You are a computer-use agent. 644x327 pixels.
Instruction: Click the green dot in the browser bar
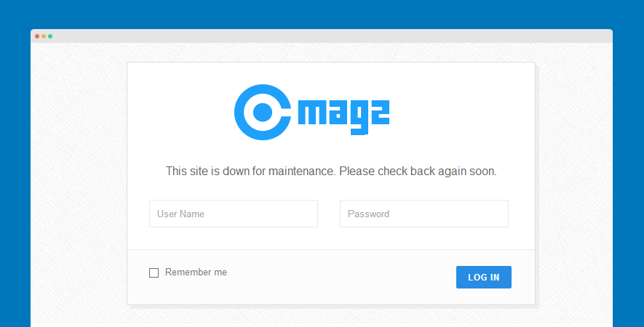coord(50,36)
